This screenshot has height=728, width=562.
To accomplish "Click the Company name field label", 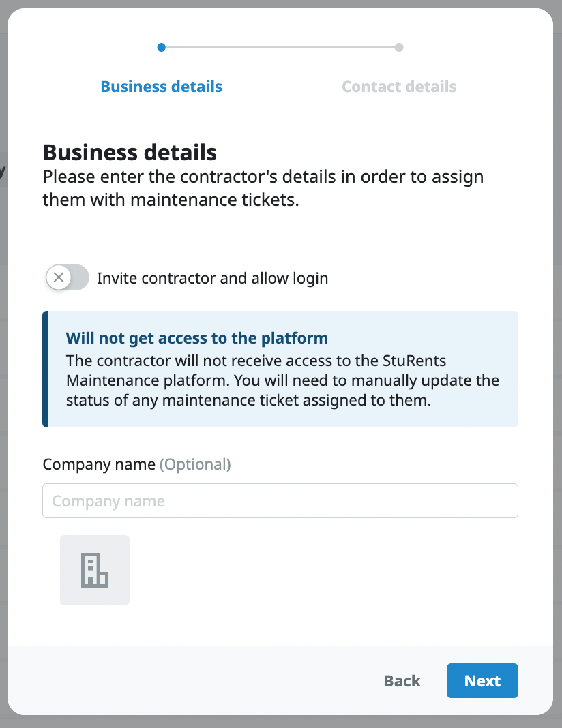I will point(99,464).
